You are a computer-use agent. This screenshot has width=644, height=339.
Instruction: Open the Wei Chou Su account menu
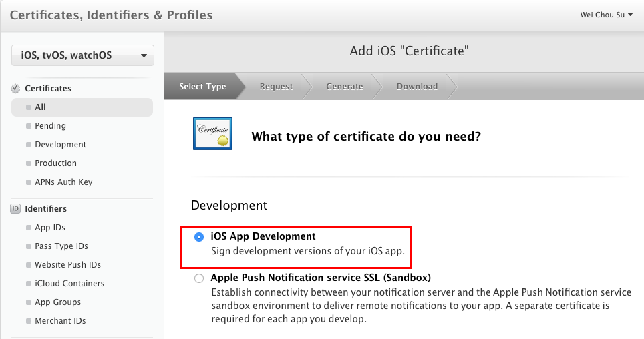tap(606, 15)
